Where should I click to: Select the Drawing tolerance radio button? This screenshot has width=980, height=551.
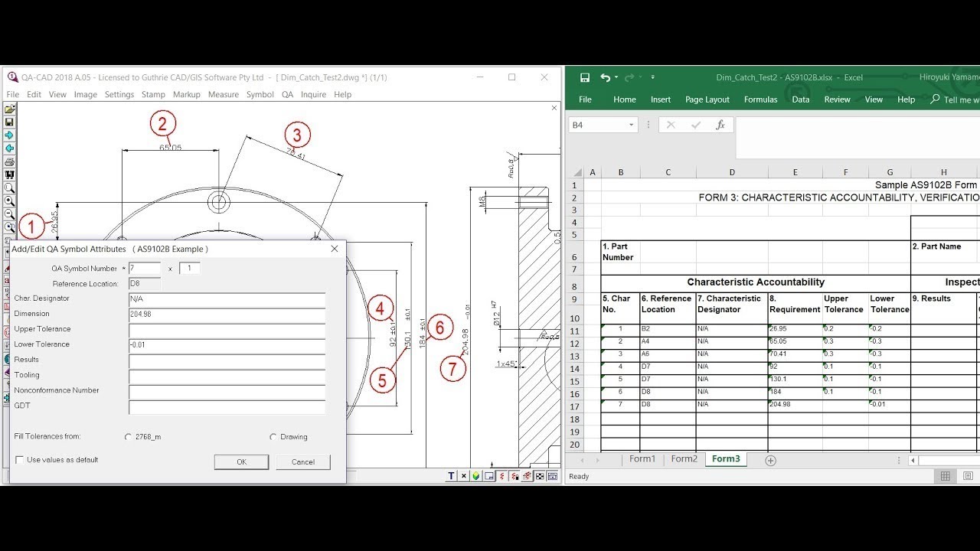coord(273,437)
